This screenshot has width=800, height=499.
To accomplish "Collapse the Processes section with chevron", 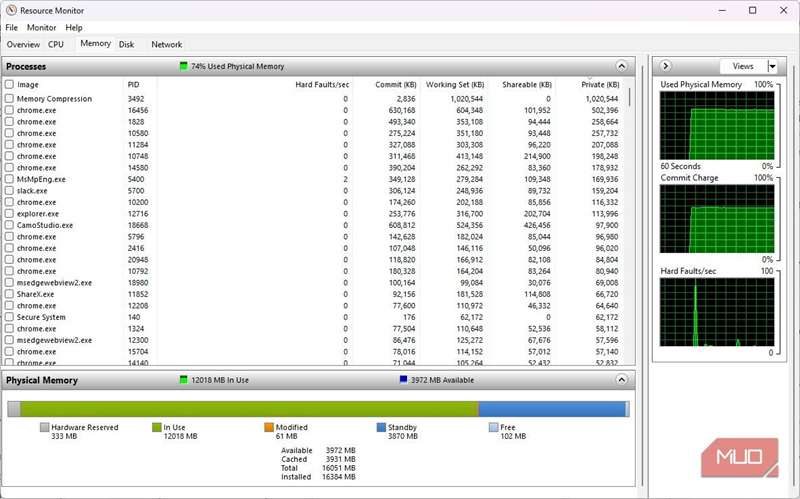I will [x=622, y=66].
